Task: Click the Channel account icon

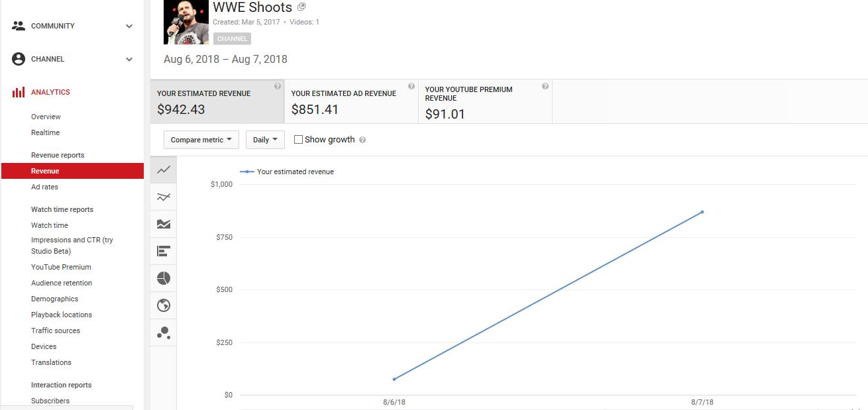Action: point(19,59)
